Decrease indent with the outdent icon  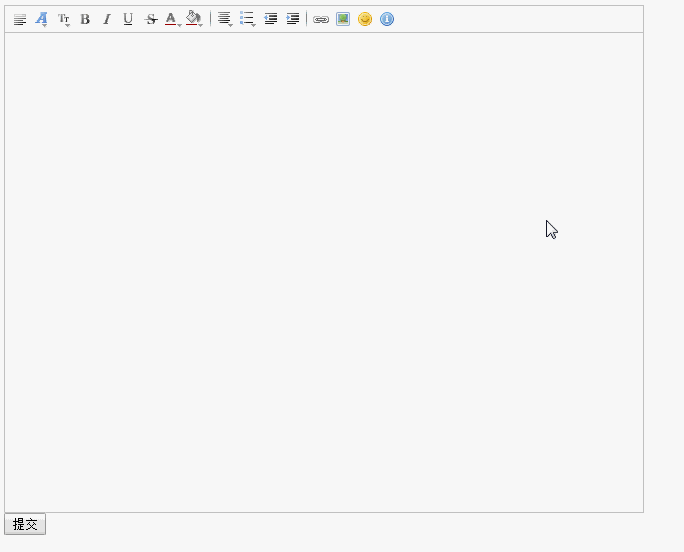270,19
